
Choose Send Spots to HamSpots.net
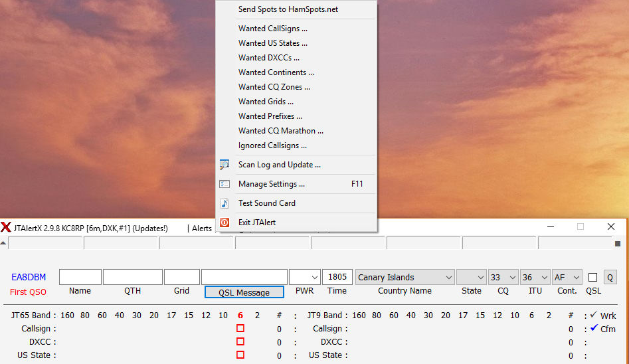coord(288,9)
